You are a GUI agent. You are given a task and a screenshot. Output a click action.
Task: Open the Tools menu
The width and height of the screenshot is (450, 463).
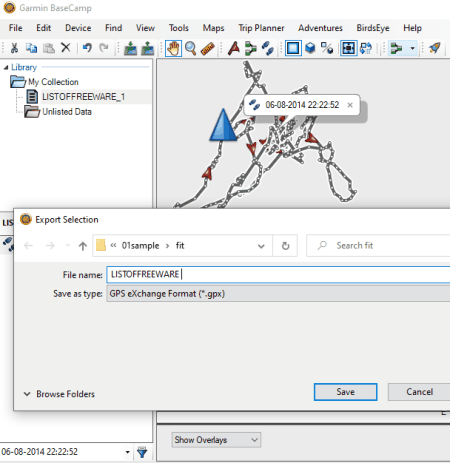click(179, 28)
